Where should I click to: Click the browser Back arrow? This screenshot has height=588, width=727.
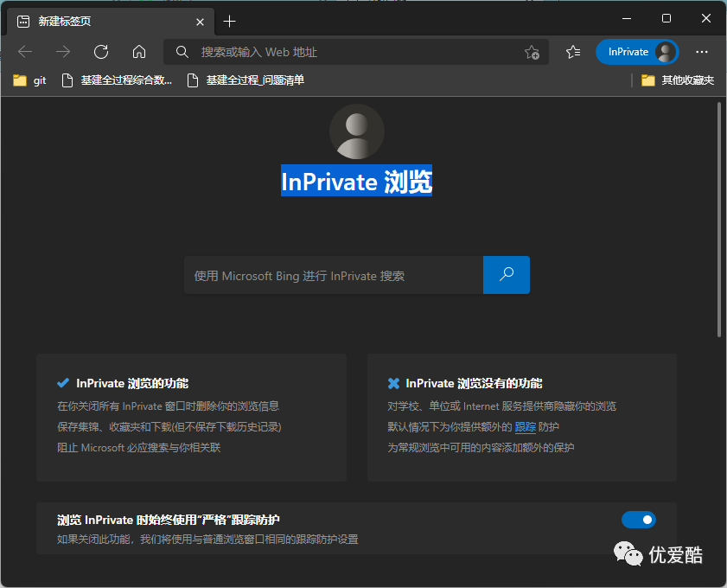coord(25,52)
